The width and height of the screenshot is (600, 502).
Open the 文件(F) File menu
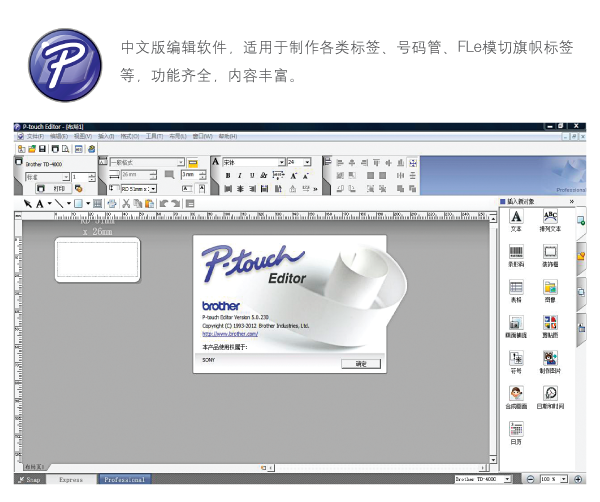[x=35, y=136]
